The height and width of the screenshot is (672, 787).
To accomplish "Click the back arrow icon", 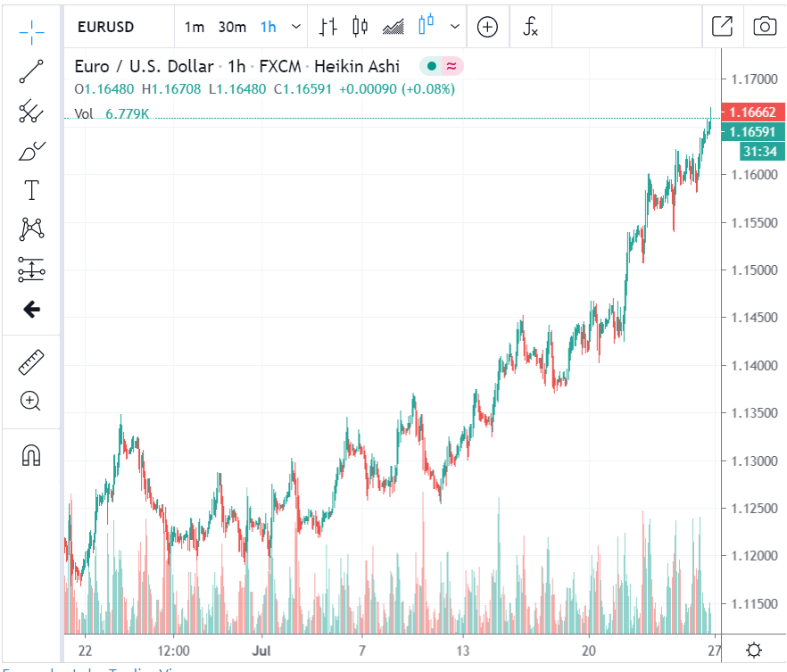I will (31, 309).
